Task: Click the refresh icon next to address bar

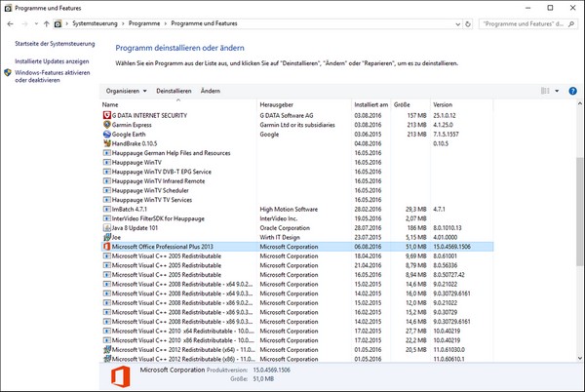Action: tap(468, 23)
